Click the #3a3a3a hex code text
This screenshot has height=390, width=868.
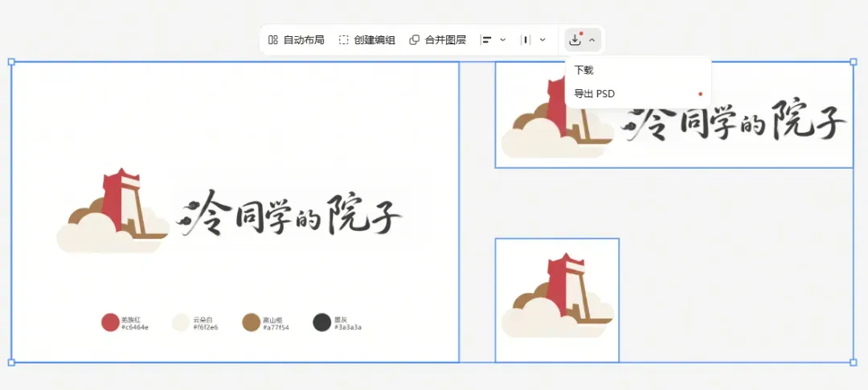click(x=348, y=327)
